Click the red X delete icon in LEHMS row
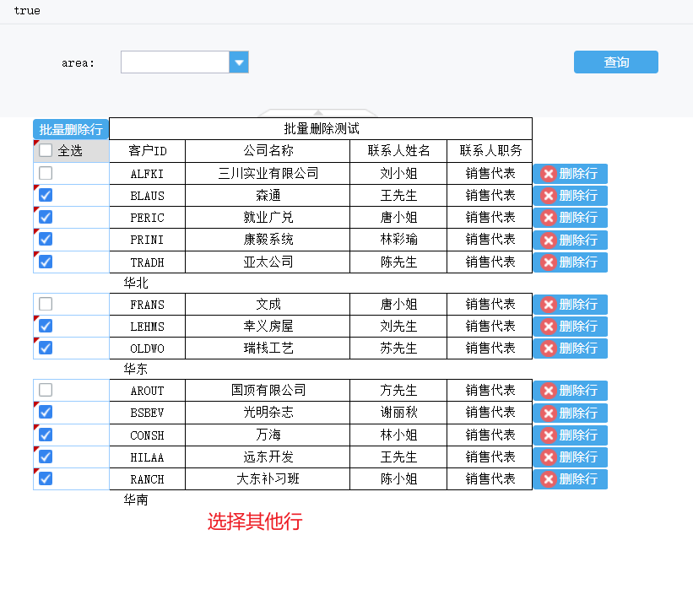This screenshot has height=616, width=693. tap(549, 327)
